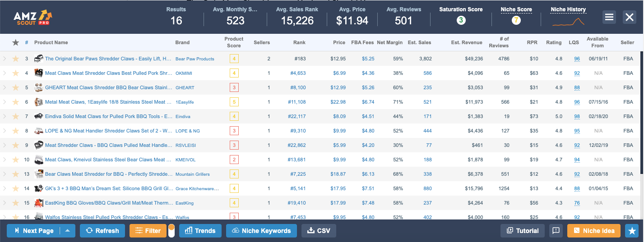644x242 pixels.
Task: Star the OKMIMI Meat Claws product
Action: [15, 73]
